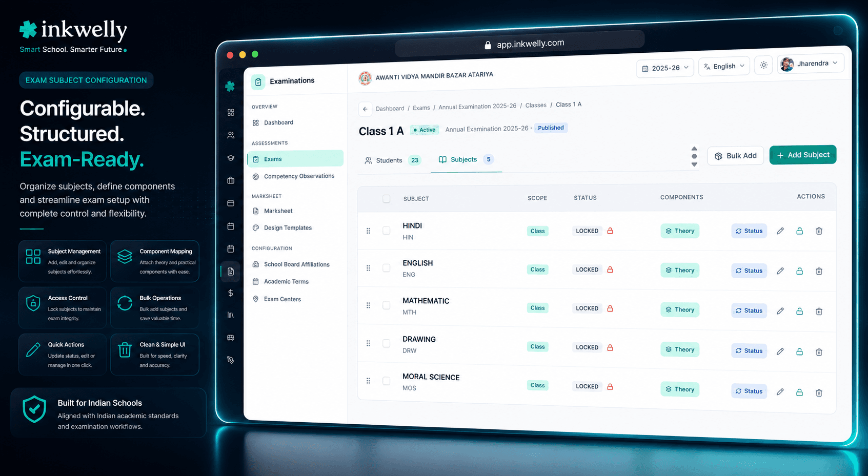The width and height of the screenshot is (868, 476).
Task: Go to Dashboard in the breadcrumb
Action: click(x=390, y=108)
